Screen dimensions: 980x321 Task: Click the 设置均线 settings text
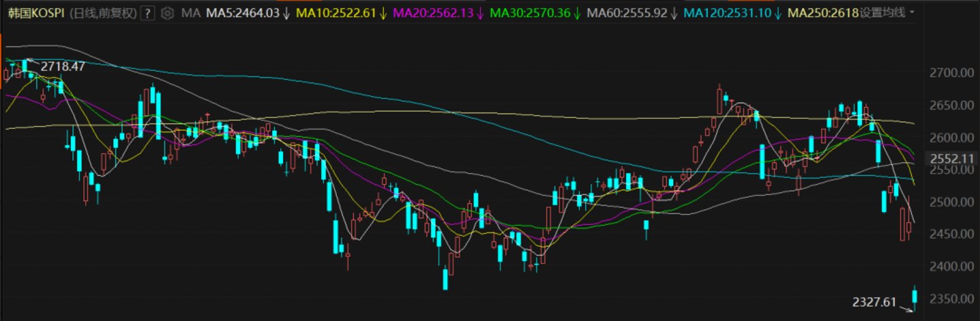[886, 13]
